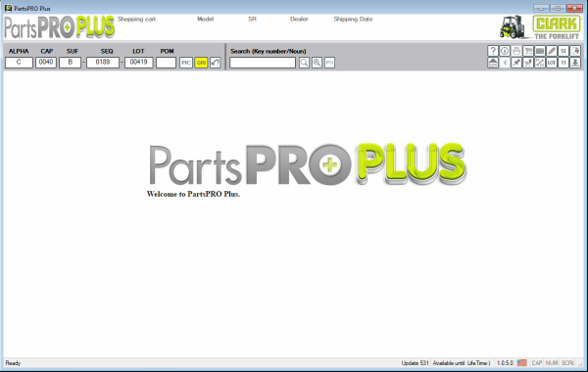The width and height of the screenshot is (588, 372).
Task: Go home with the house icon
Action: pos(493,63)
